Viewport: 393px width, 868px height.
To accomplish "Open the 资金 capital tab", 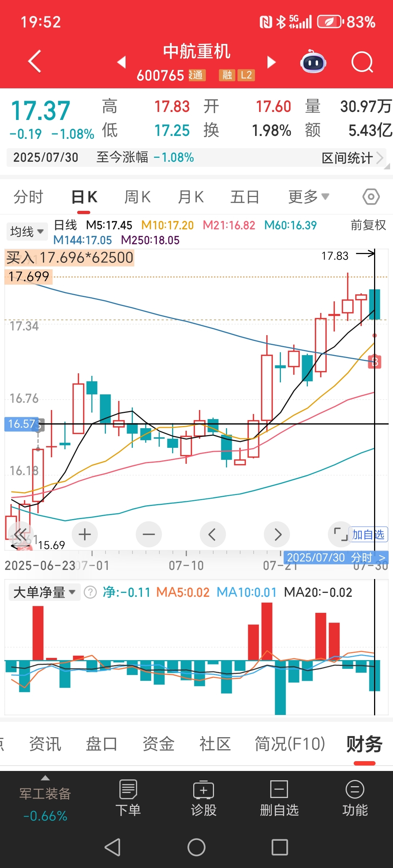I will coord(158,744).
